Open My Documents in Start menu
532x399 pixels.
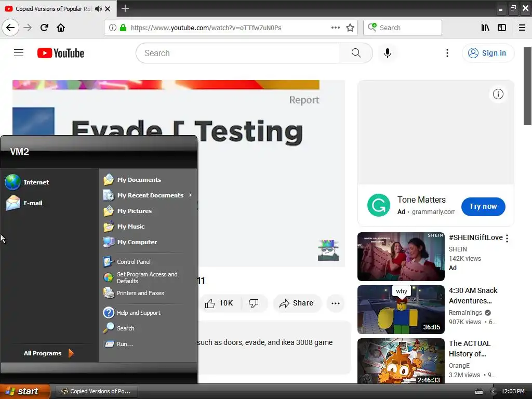[132, 179]
